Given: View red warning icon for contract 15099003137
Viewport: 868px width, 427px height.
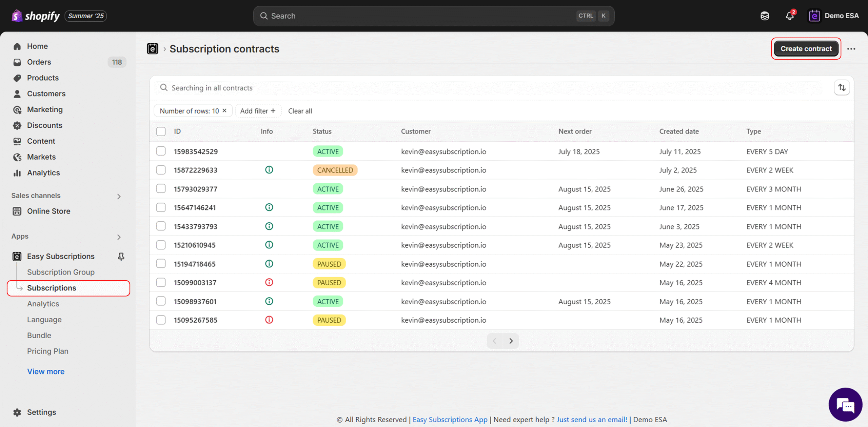Looking at the screenshot, I should (269, 283).
